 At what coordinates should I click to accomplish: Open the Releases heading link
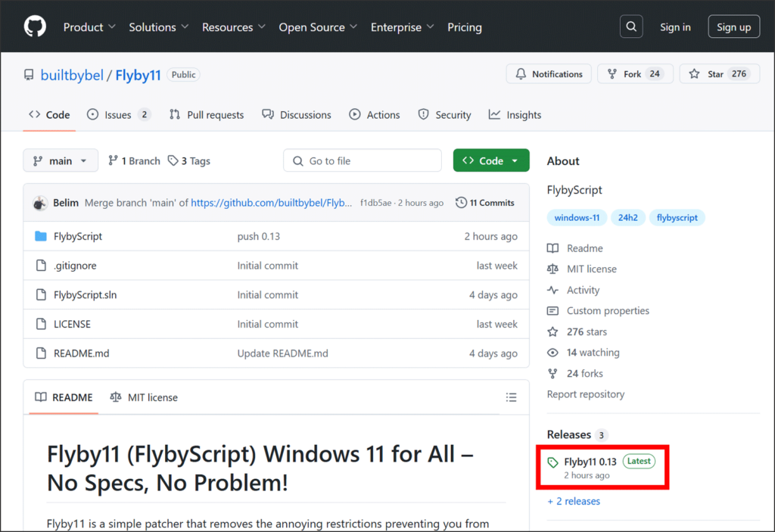tap(569, 434)
